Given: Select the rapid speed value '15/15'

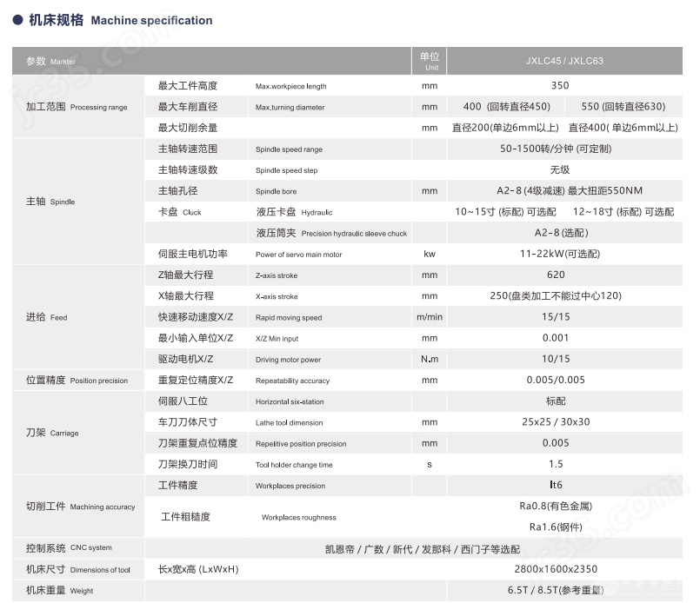Looking at the screenshot, I should coord(556,316).
